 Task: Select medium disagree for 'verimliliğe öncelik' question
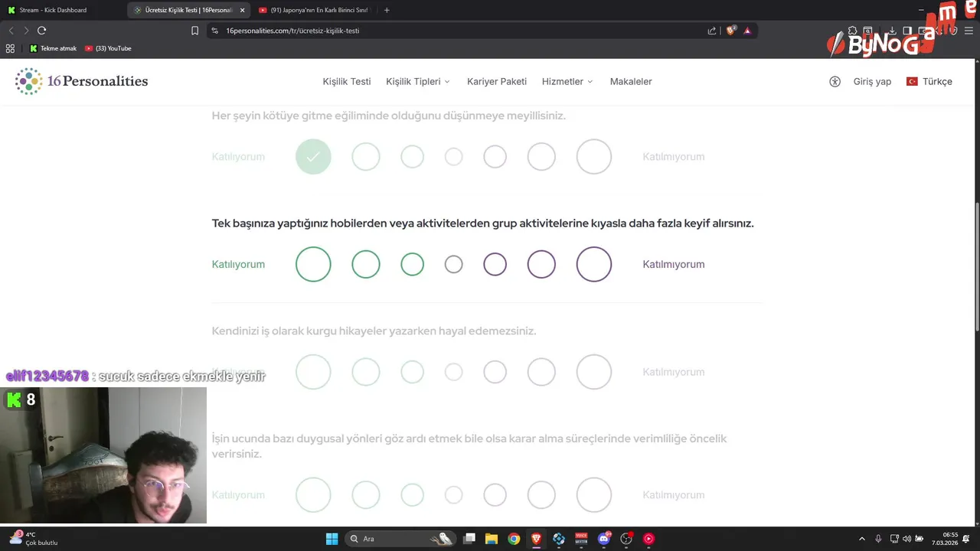[x=541, y=495]
